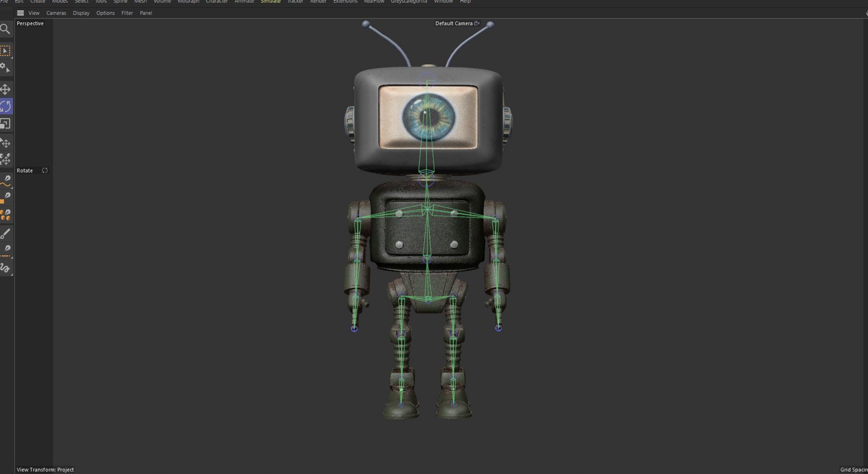Click the Perspective viewport label
The height and width of the screenshot is (474, 868).
click(30, 23)
